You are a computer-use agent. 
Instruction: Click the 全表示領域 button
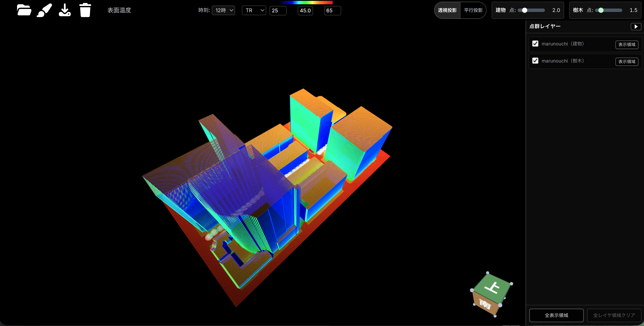[556, 315]
